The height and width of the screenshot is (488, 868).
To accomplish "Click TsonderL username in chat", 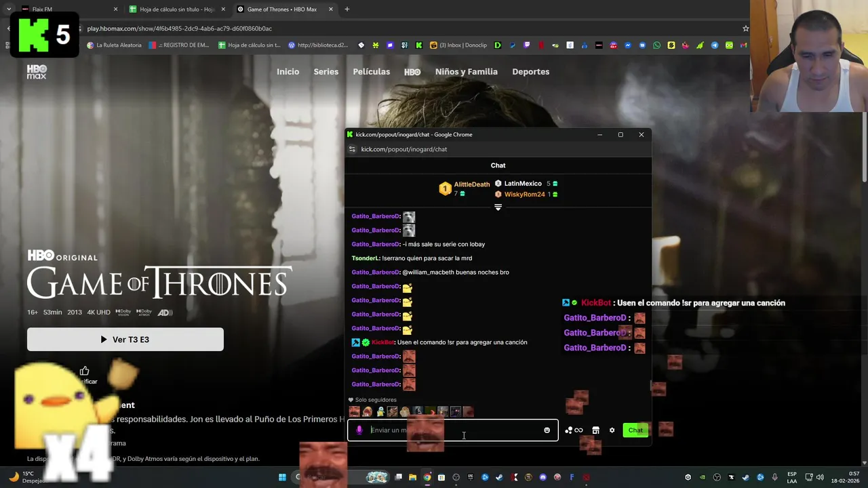I will click(366, 258).
